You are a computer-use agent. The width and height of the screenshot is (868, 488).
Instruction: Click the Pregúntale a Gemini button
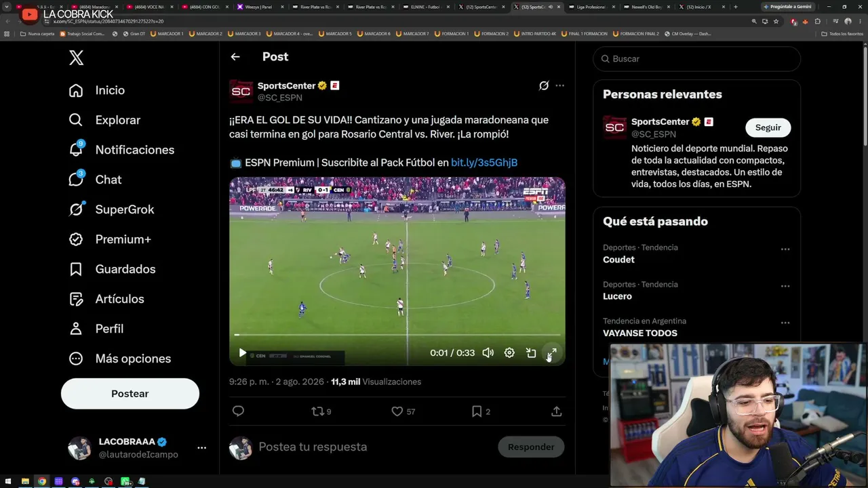787,7
